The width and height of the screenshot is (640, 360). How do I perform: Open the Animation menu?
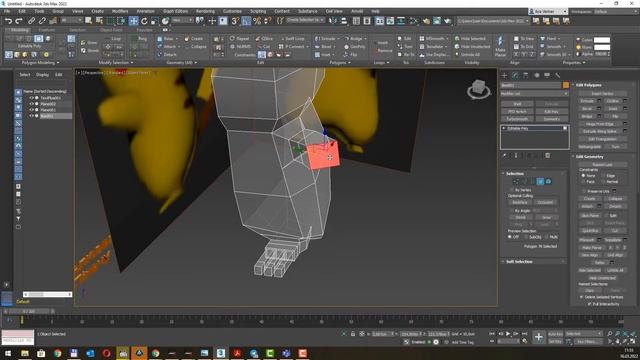tap(145, 11)
